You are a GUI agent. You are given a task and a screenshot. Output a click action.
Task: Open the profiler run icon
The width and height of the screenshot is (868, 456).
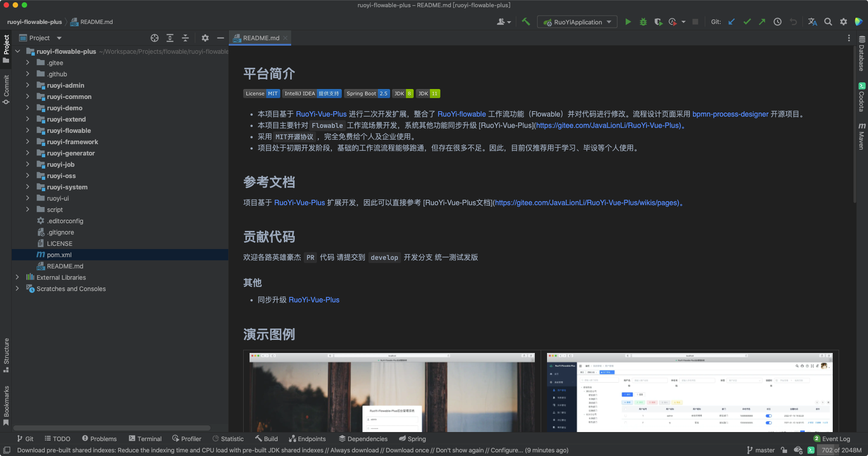tap(673, 22)
